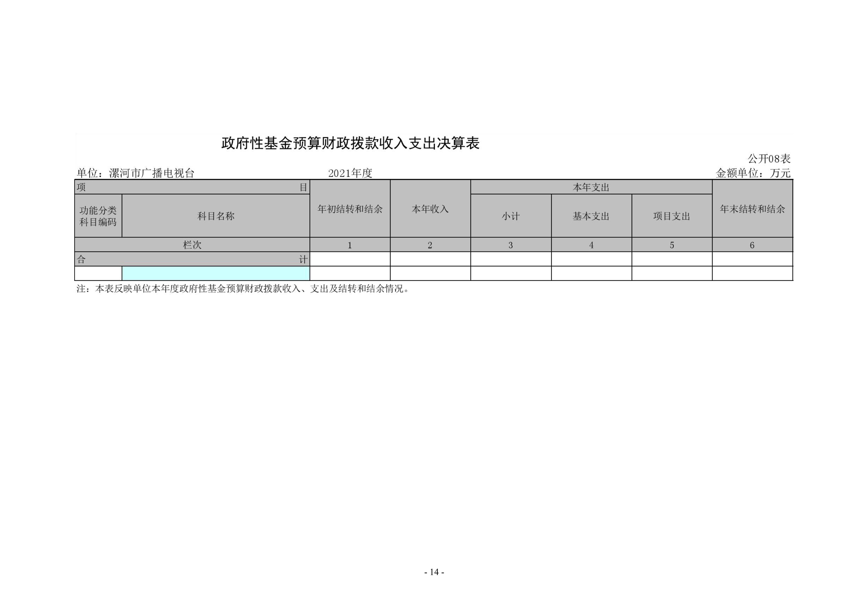This screenshot has height=614, width=868.
Task: Select the 科目名称 header cell
Action: (x=216, y=216)
